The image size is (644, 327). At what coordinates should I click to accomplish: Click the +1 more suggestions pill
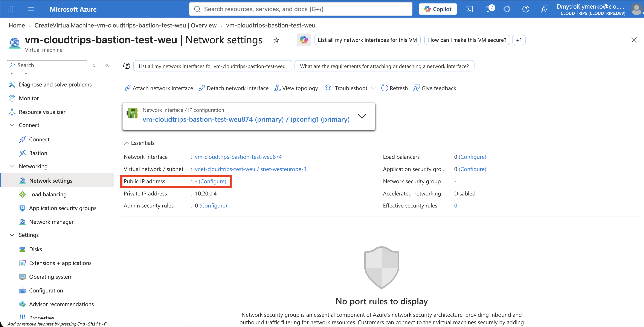(x=519, y=40)
